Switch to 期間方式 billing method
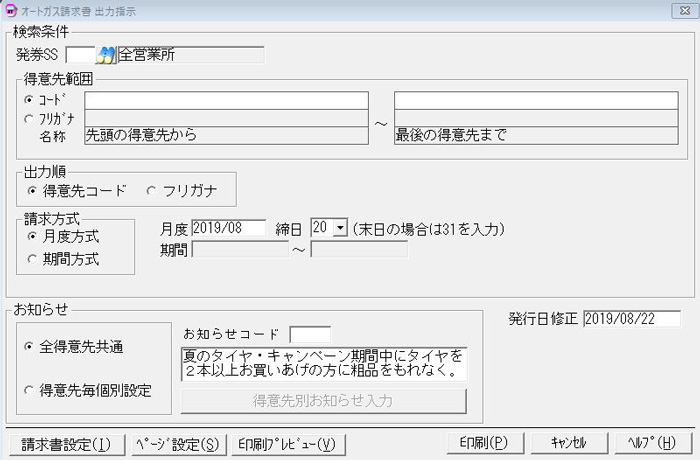The width and height of the screenshot is (700, 460). (x=33, y=258)
